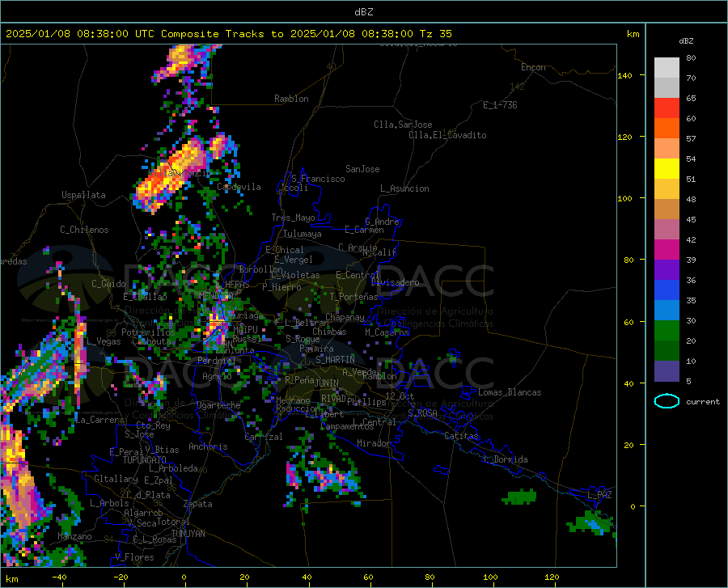Viewport: 728px width, 588px height.
Task: Click the 'Mirador' map label
Action: 373,443
